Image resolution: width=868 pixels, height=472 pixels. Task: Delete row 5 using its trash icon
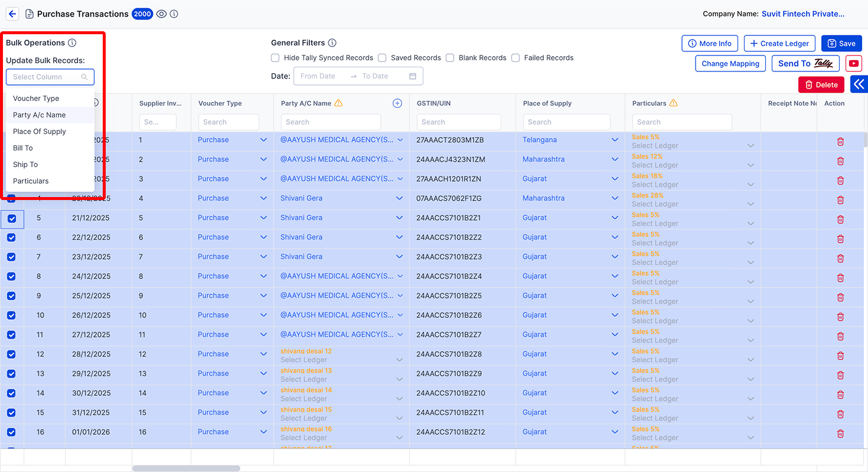pyautogui.click(x=841, y=219)
